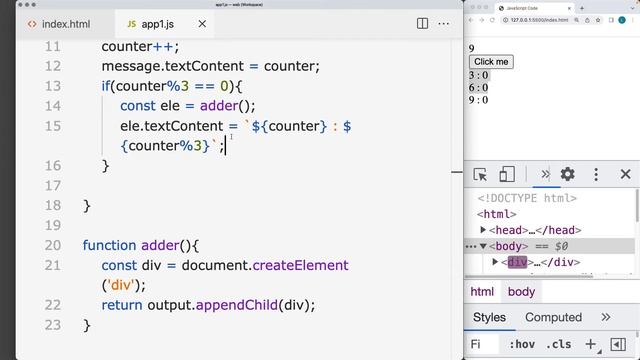This screenshot has height=360, width=640.
Task: Open the editor More Actions menu
Action: (444, 24)
